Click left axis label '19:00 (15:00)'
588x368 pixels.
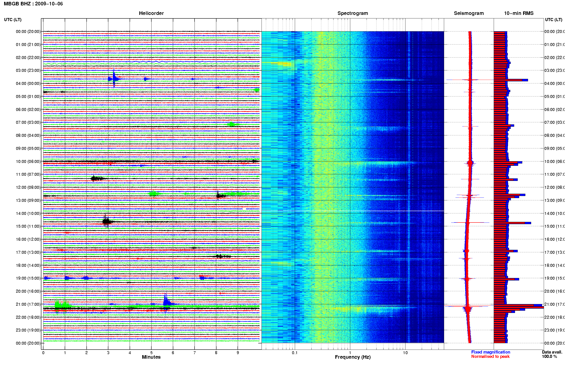coord(28,278)
